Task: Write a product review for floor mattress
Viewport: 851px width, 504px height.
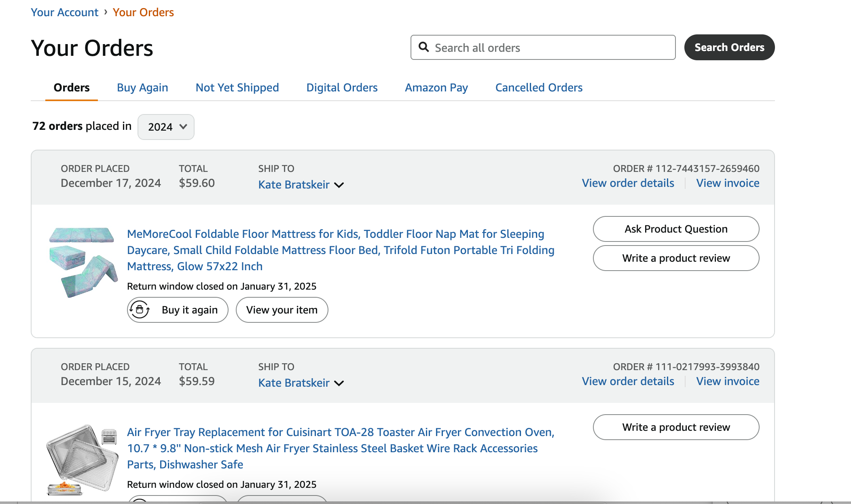Action: (x=676, y=258)
